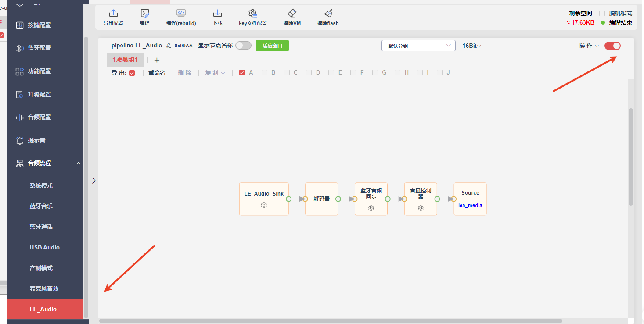The width and height of the screenshot is (644, 324).
Task: Check the B group checkbox
Action: tap(264, 73)
